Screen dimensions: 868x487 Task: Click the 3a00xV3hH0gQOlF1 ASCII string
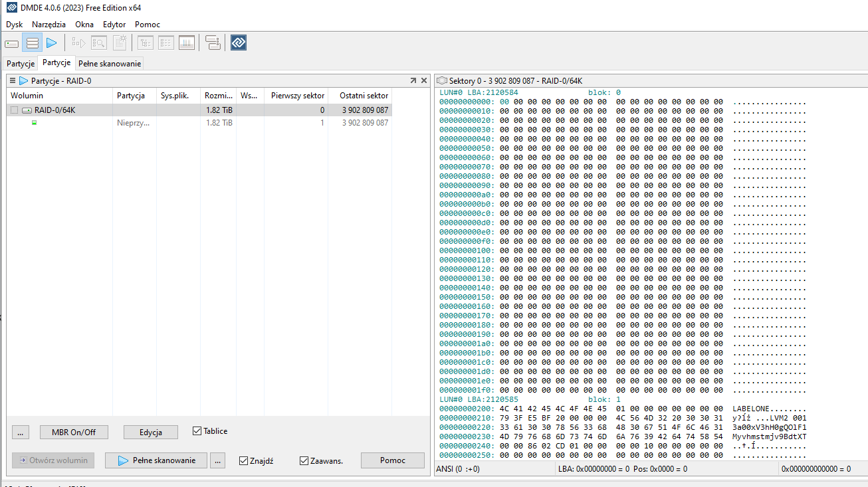pyautogui.click(x=770, y=427)
